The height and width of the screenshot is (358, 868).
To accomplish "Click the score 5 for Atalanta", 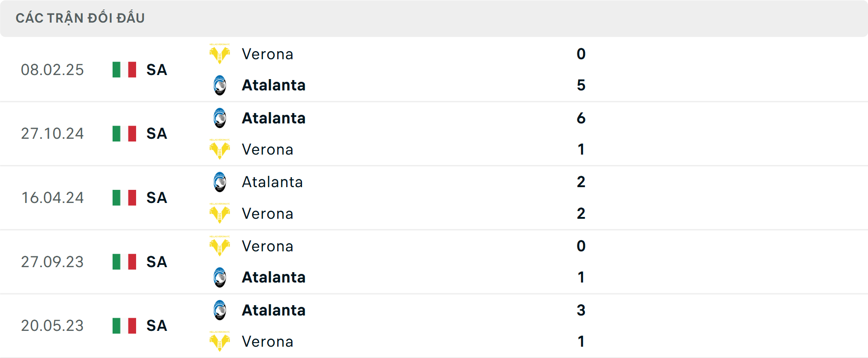I will point(581,85).
